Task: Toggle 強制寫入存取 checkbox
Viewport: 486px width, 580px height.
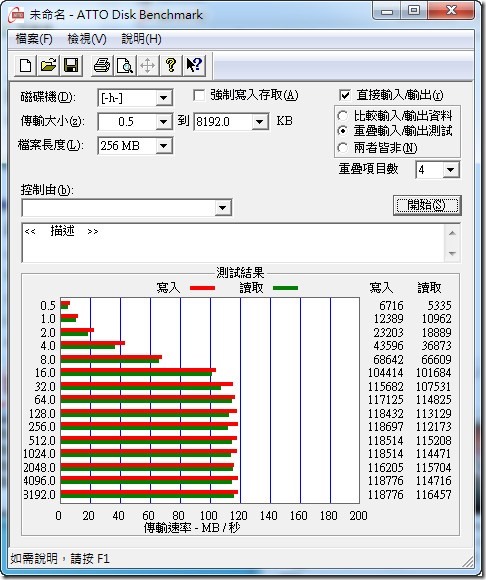Action: [x=199, y=95]
